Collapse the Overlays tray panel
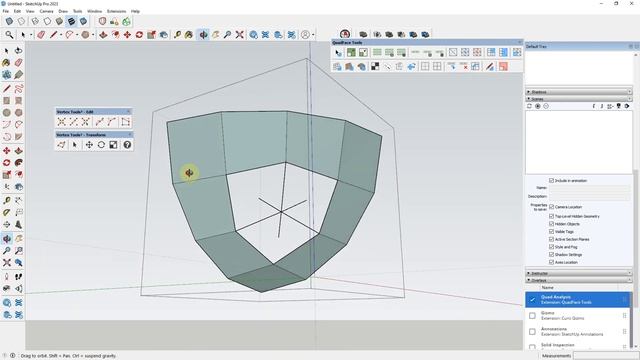The image size is (640, 360). pos(578,280)
